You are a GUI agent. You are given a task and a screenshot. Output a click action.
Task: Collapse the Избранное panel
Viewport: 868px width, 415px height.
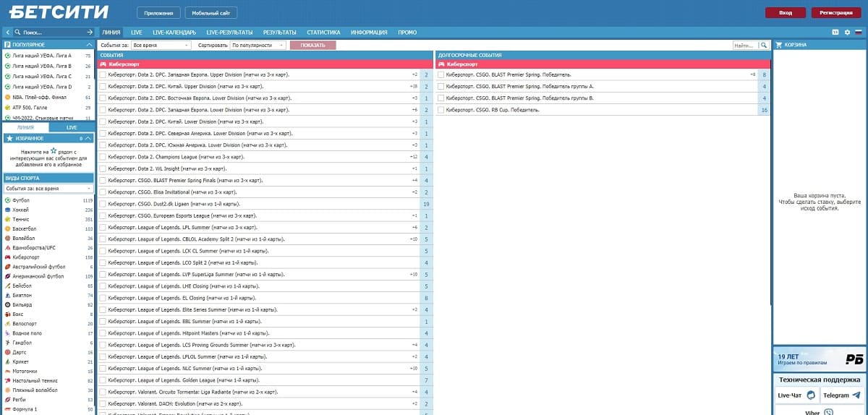[88, 137]
